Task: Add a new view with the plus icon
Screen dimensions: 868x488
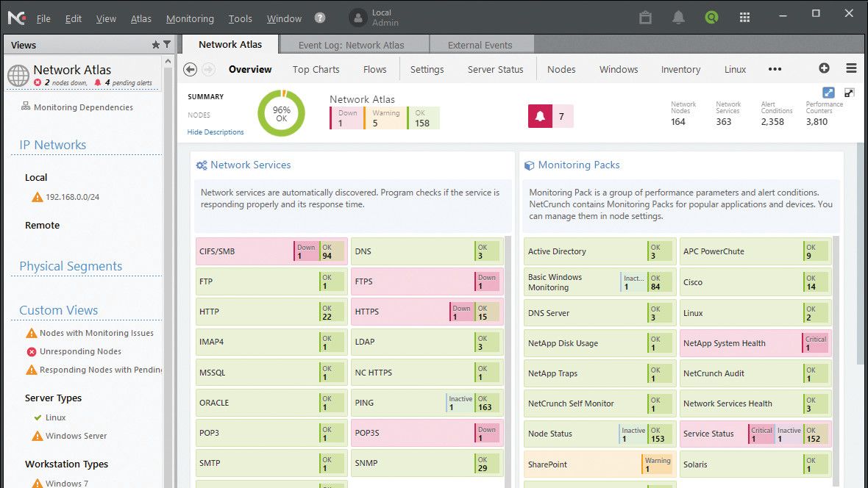Action: (x=825, y=68)
